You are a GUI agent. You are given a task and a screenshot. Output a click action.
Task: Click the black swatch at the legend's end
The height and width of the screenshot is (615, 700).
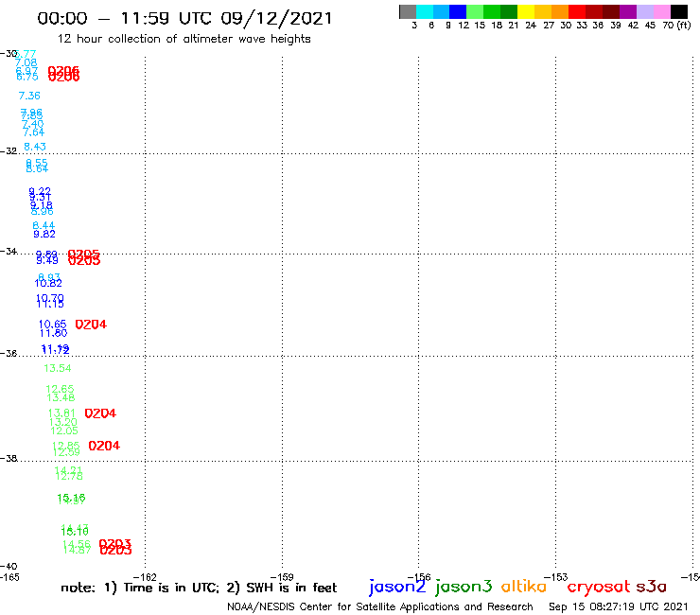pyautogui.click(x=679, y=11)
